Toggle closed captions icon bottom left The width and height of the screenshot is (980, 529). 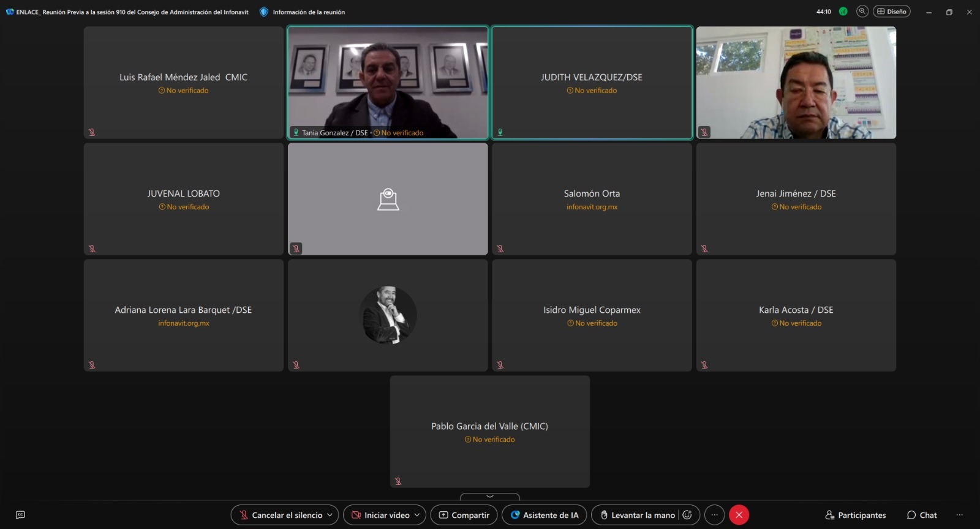pyautogui.click(x=20, y=515)
